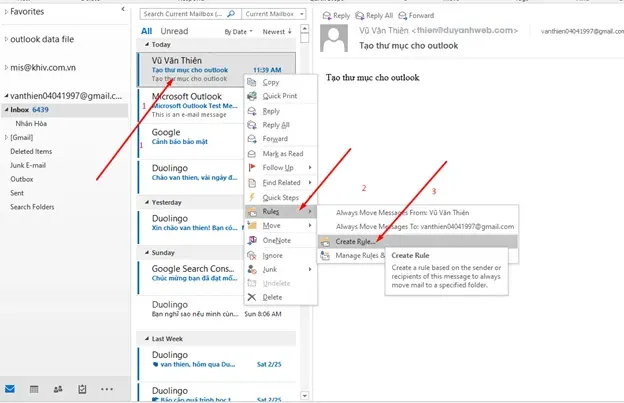
Task: Open Search Folders
Action: (x=32, y=207)
